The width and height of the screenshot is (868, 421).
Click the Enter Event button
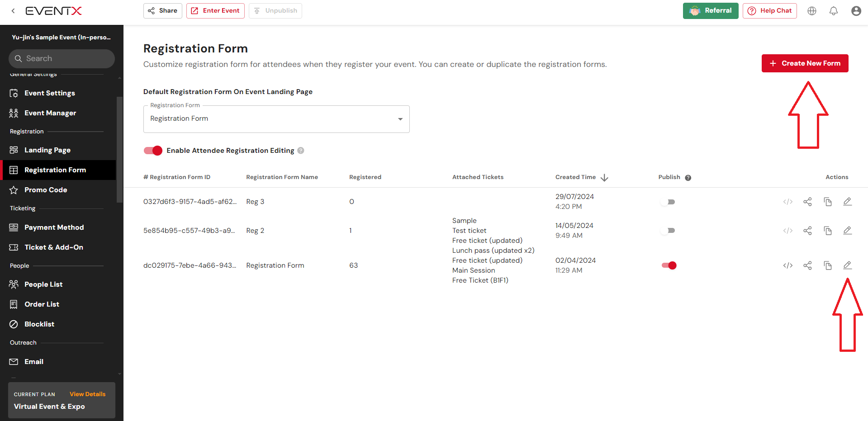coord(215,11)
